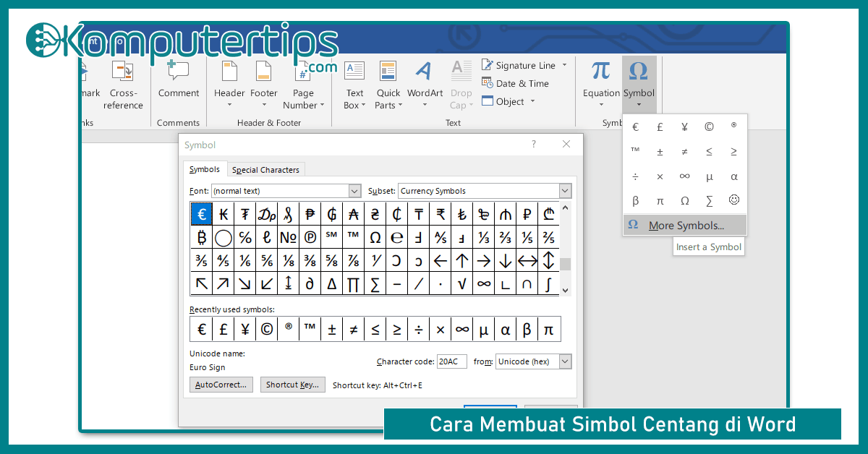Pick pi in Recently used symbols
Image resolution: width=868 pixels, height=454 pixels.
pyautogui.click(x=549, y=329)
